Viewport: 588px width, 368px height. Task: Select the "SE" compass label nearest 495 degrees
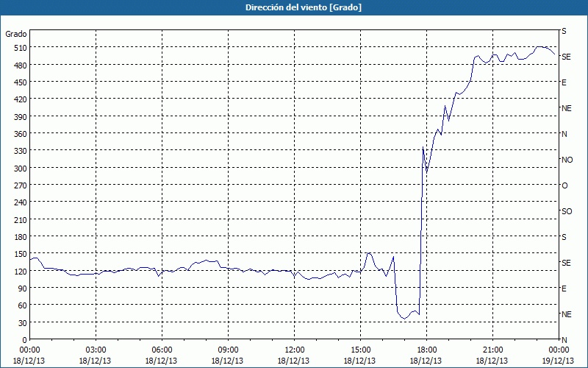pyautogui.click(x=566, y=57)
